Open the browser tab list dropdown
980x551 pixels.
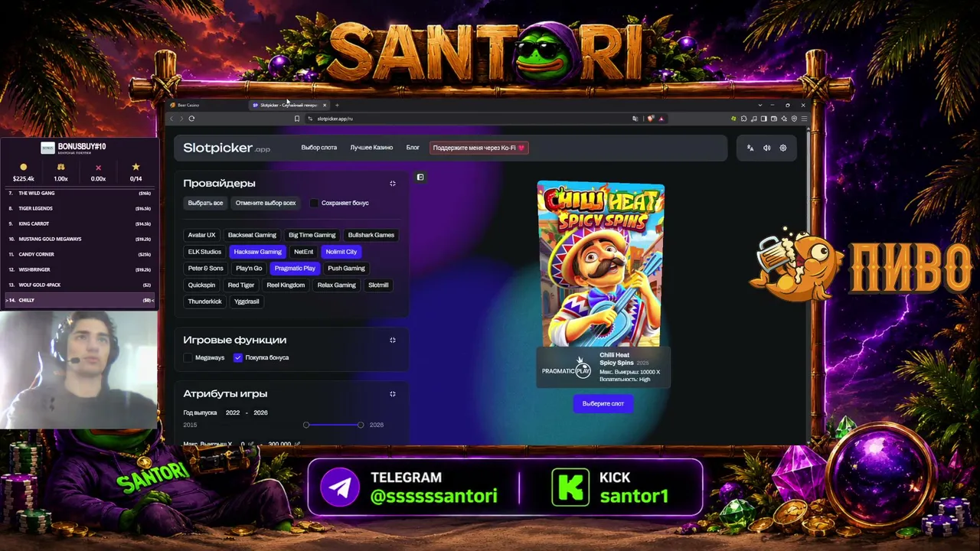click(760, 105)
